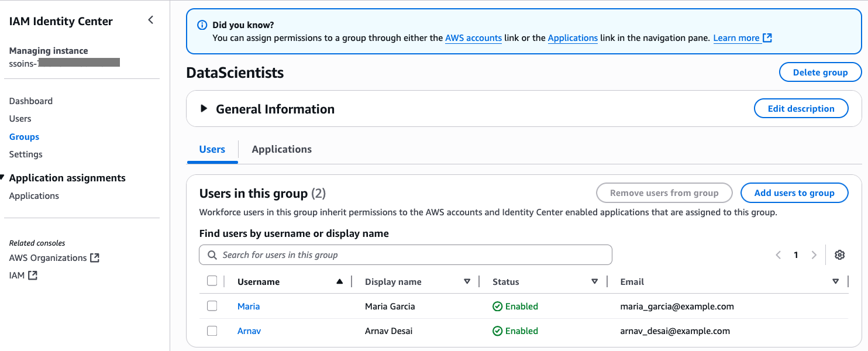
Task: Click the info icon beside Did you know
Action: 202,25
